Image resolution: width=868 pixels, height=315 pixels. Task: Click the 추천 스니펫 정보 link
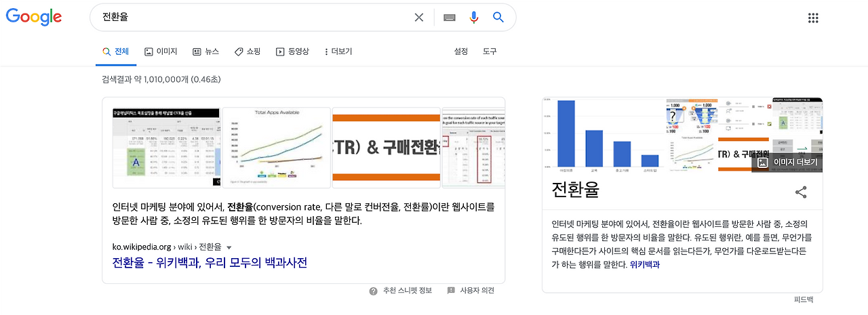click(408, 291)
